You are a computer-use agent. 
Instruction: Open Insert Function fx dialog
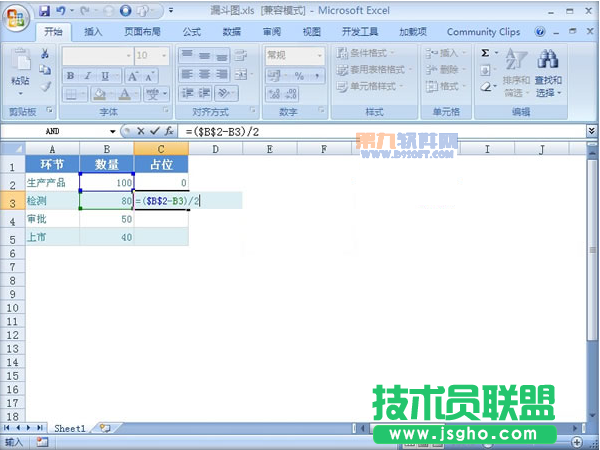[x=169, y=131]
